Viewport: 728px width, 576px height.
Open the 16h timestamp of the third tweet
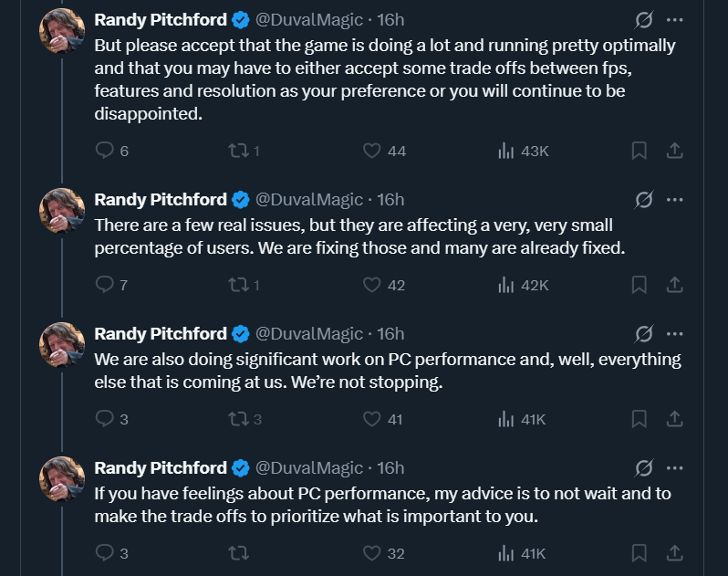pyautogui.click(x=390, y=334)
